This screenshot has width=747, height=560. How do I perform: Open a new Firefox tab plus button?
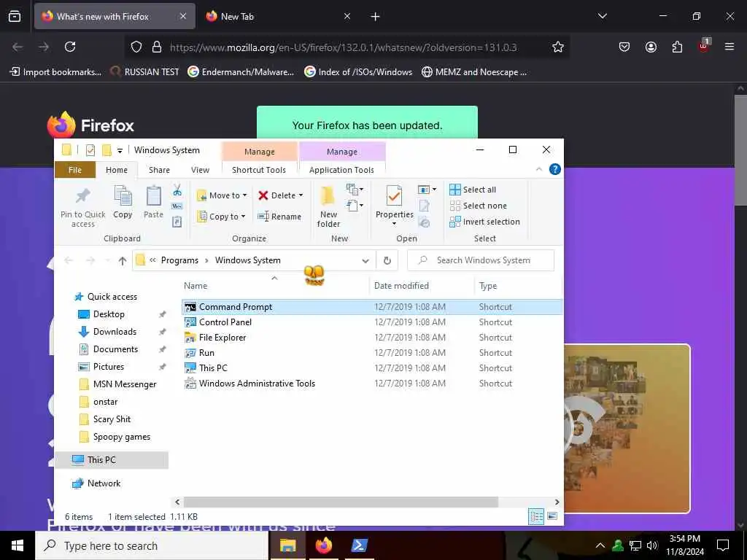click(376, 17)
